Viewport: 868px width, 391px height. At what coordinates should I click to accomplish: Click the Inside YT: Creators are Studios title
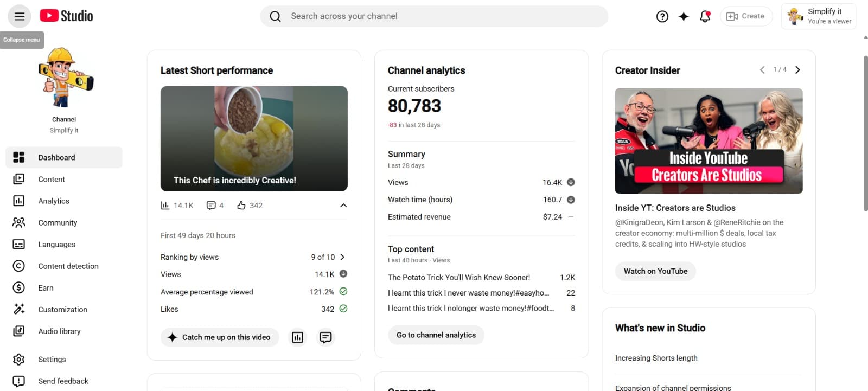pos(675,208)
